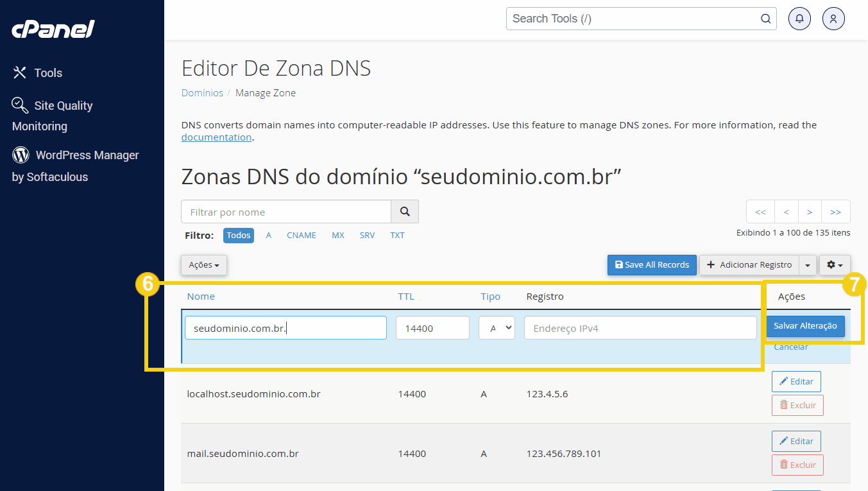Filter records by SRV
868x491 pixels.
(x=367, y=236)
